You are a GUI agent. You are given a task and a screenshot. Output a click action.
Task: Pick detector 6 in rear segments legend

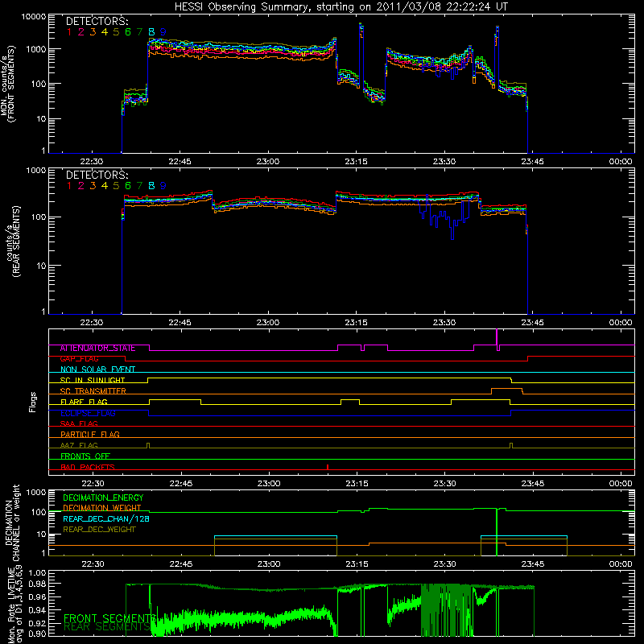pyautogui.click(x=128, y=186)
